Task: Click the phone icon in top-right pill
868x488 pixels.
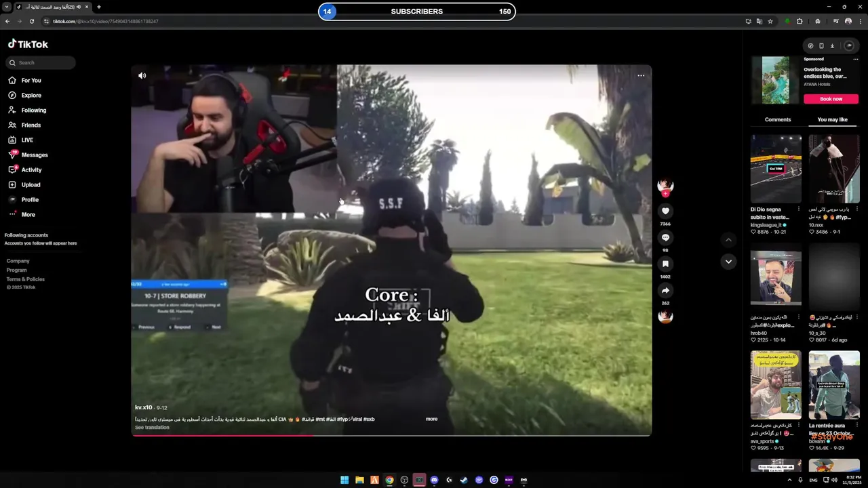Action: pos(821,46)
